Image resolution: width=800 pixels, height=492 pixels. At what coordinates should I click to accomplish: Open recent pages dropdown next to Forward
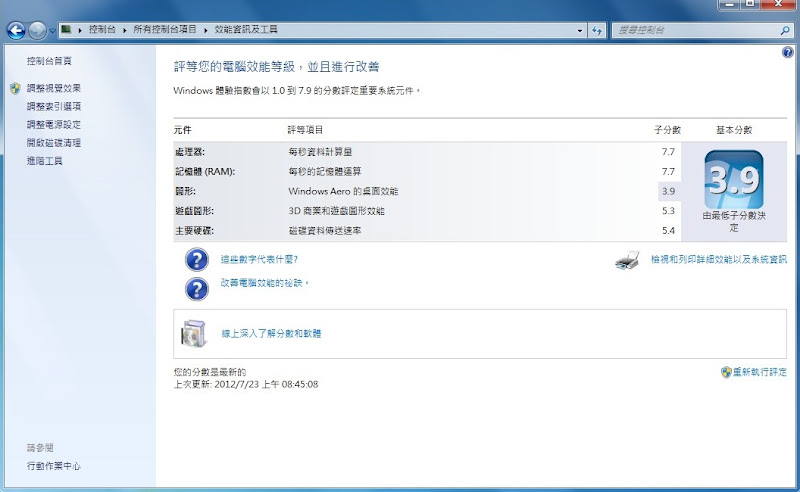[52, 31]
